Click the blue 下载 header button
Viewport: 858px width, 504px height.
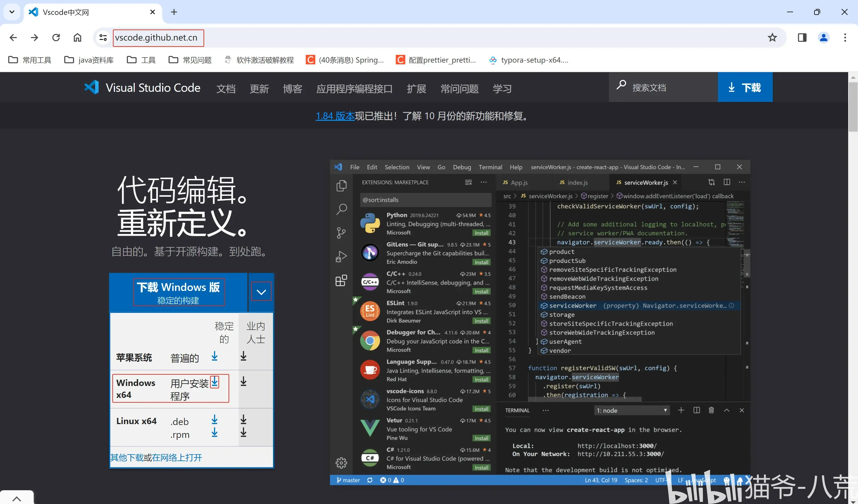[x=745, y=87]
